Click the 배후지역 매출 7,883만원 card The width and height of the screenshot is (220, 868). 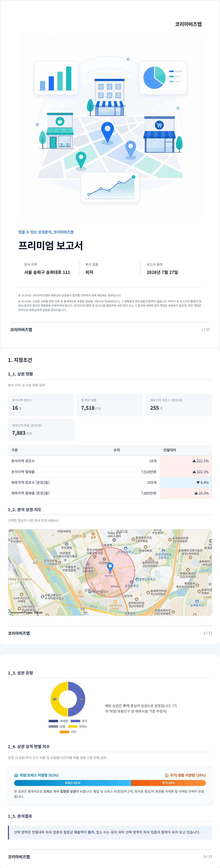41,430
